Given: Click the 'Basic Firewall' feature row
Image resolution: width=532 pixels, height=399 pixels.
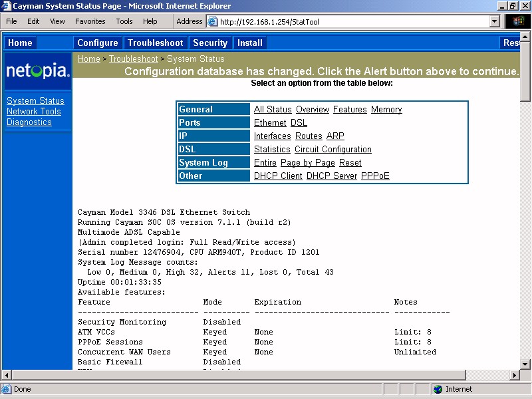Looking at the screenshot, I should (x=160, y=362).
